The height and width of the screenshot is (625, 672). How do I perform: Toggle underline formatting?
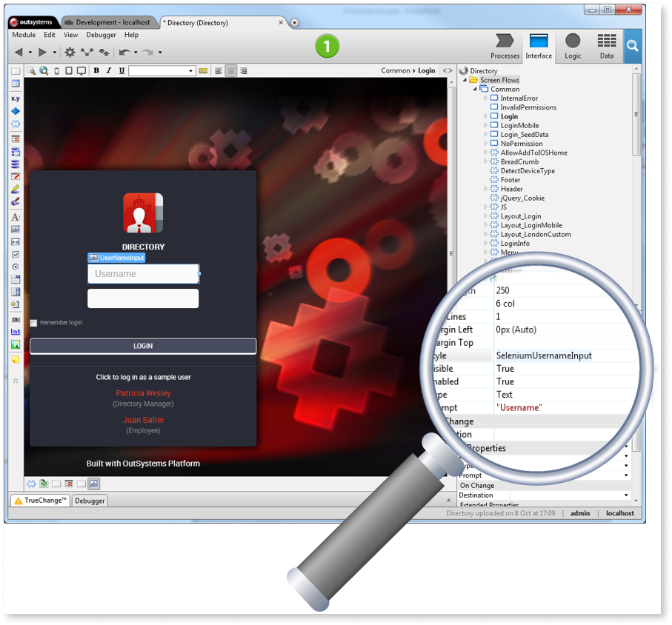[120, 70]
